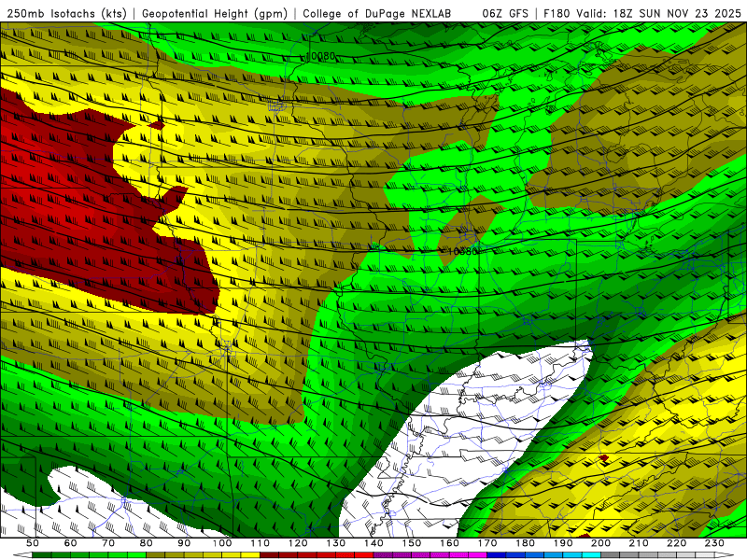The height and width of the screenshot is (560, 747).
Task: Click the 90 value on the color scale
Action: [184, 543]
